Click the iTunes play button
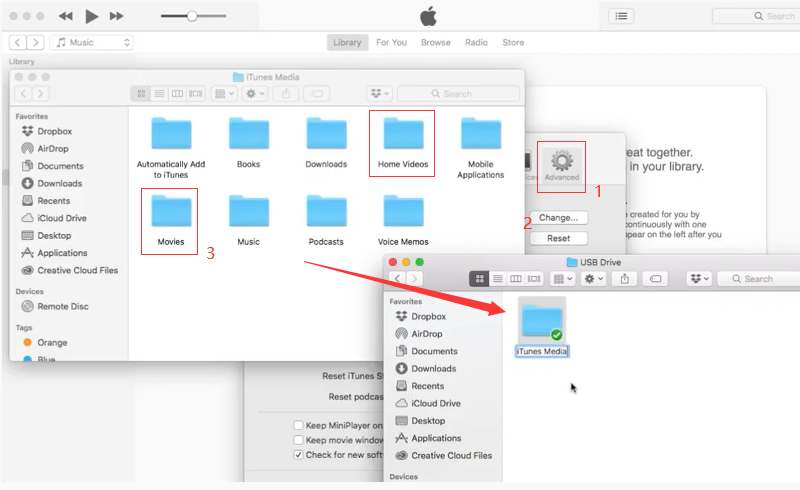The width and height of the screenshot is (800, 490). point(91,16)
